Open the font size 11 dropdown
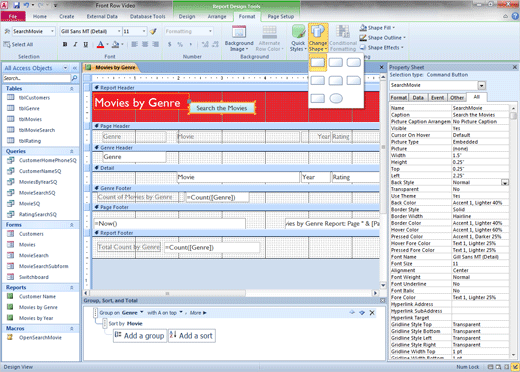The image size is (520, 372). [x=144, y=31]
